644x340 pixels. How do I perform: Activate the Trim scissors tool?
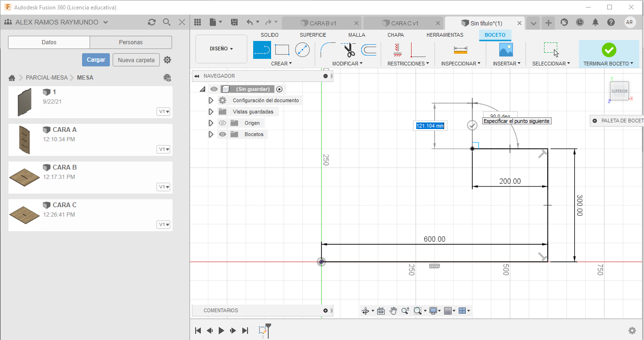coord(349,49)
